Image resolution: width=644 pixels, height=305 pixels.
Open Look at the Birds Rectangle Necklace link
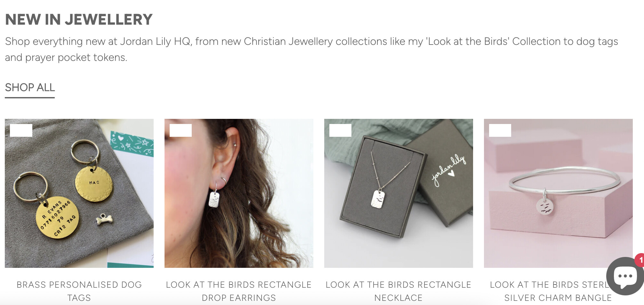398,291
